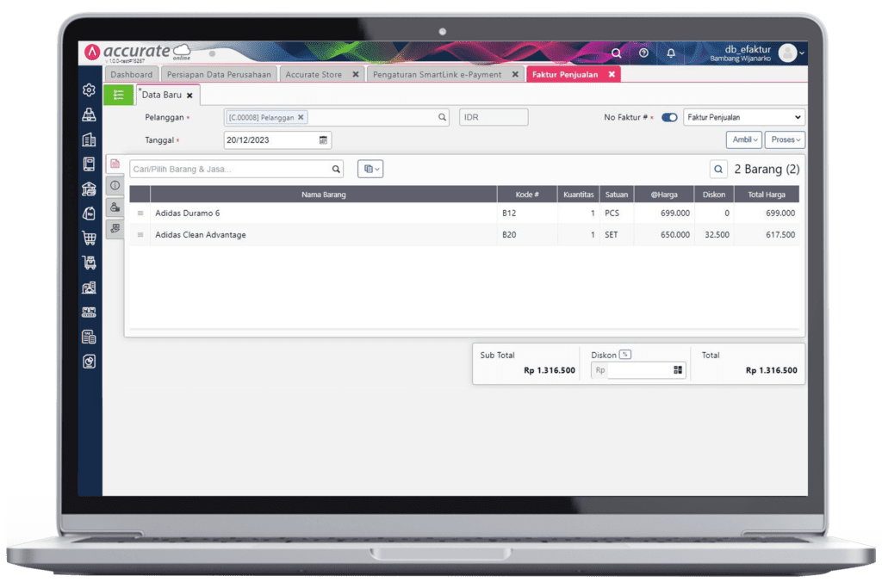Open the Faktur Penjualan type dropdown
882x588 pixels.
[x=743, y=117]
